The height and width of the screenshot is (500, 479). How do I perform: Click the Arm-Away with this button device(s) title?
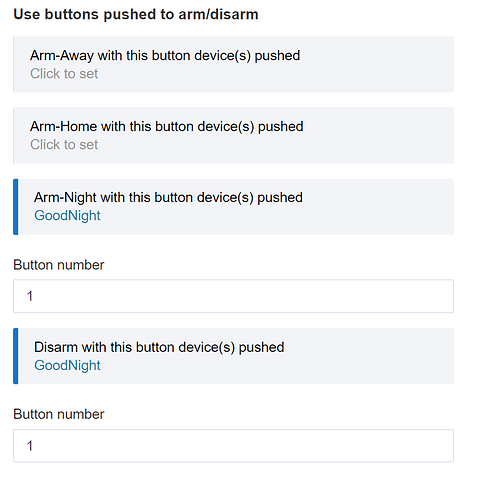(165, 56)
